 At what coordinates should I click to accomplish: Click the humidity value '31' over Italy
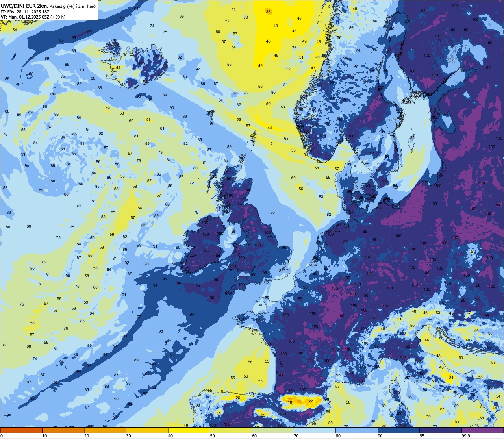(x=451, y=378)
